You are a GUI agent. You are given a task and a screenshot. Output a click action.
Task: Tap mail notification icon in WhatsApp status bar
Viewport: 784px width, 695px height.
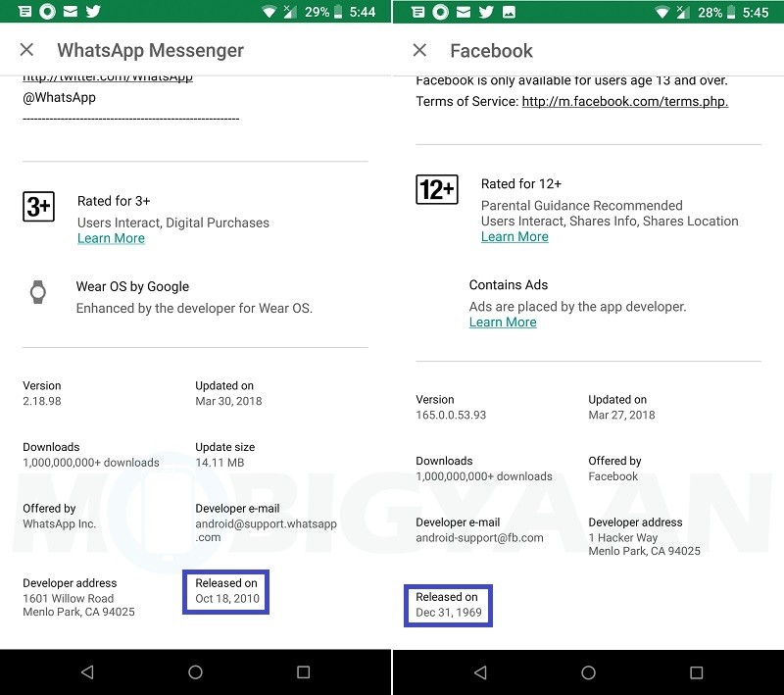click(71, 11)
